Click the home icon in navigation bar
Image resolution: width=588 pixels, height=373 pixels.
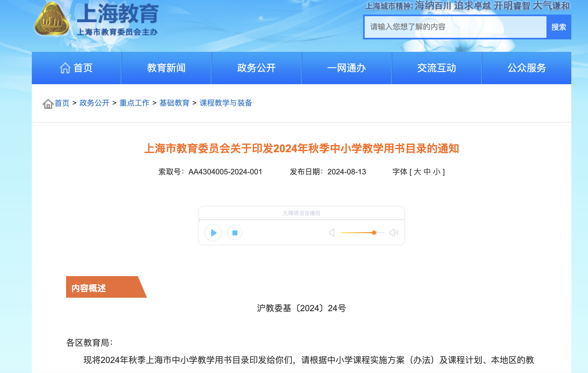pos(65,68)
